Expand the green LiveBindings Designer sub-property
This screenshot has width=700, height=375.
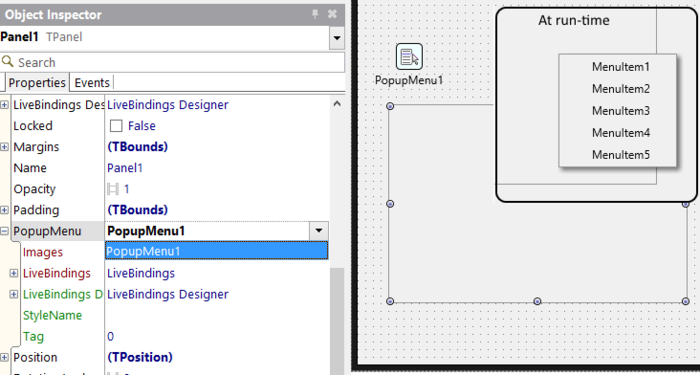[14, 294]
